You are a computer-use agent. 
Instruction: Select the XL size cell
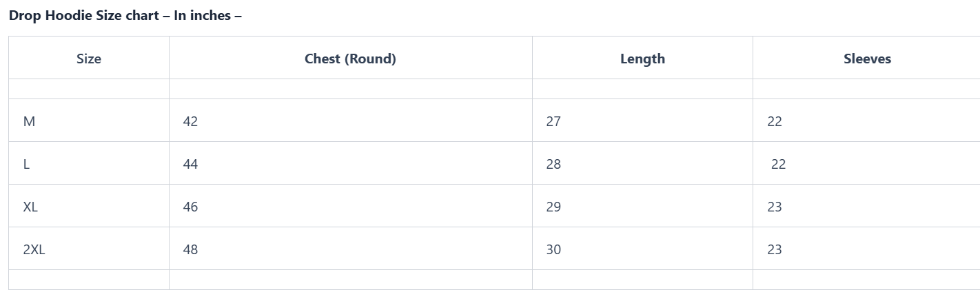click(30, 207)
